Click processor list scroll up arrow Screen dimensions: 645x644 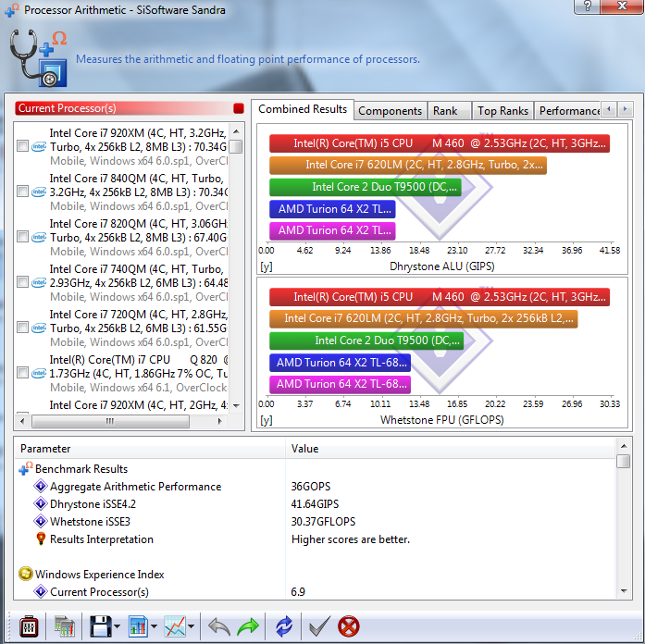click(x=236, y=131)
